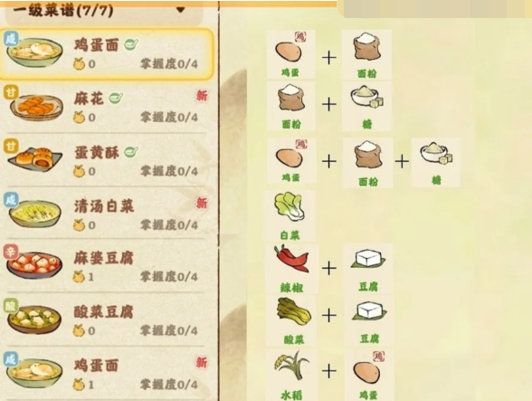Click the 辛 flavor badge on 麻婆豆腐
532x401 pixels.
(11, 253)
